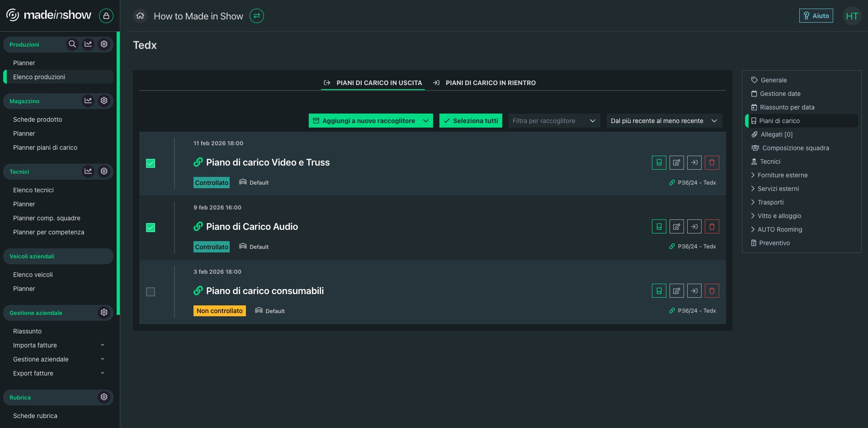Screen dimensions: 868x428
Task: Open the sort order dropdown
Action: [664, 121]
